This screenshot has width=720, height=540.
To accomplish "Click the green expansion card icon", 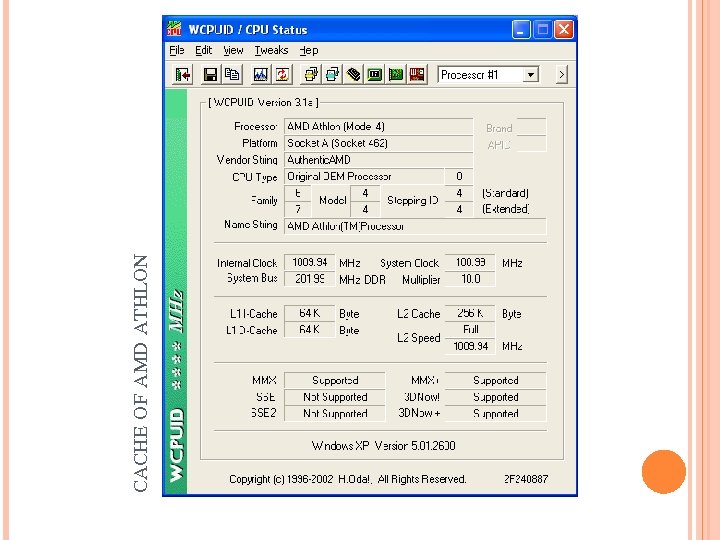I will click(396, 75).
